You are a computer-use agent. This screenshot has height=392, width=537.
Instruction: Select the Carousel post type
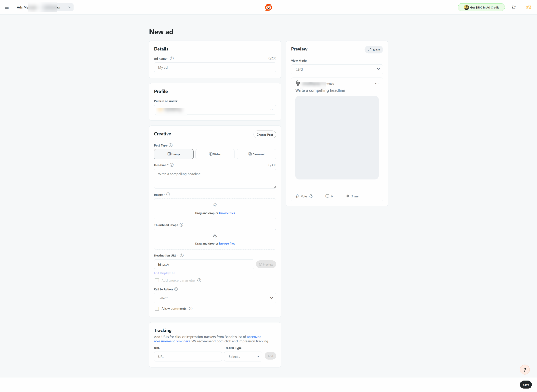[256, 154]
